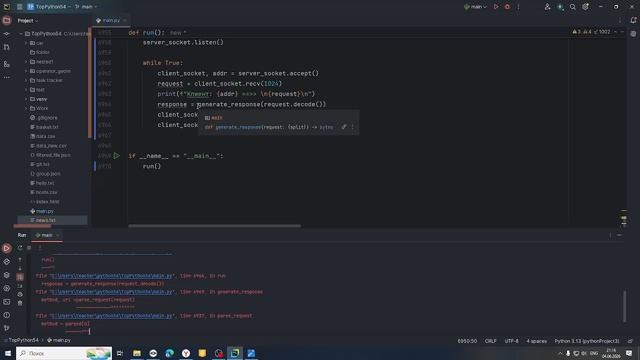640x360 pixels.
Task: Clear all Run console output (trash)
Action: pos(20,303)
